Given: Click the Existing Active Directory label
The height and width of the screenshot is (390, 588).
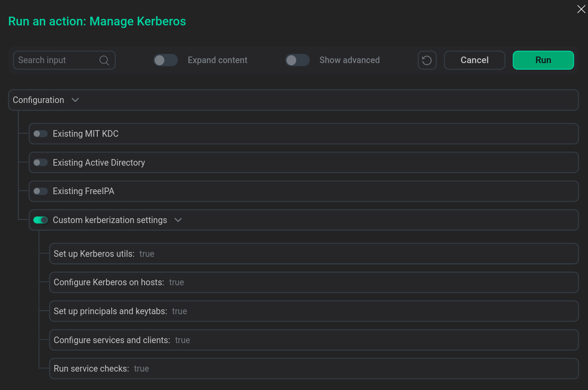Looking at the screenshot, I should coord(99,163).
